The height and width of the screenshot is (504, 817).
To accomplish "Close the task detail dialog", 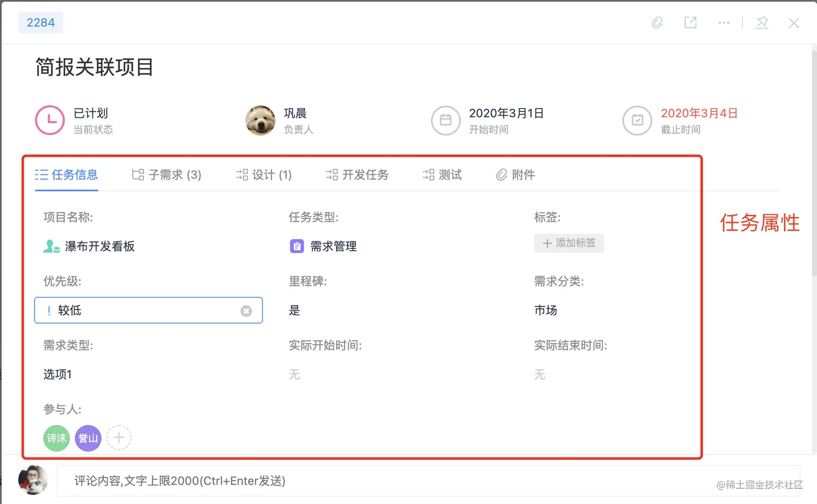I will coord(794,23).
